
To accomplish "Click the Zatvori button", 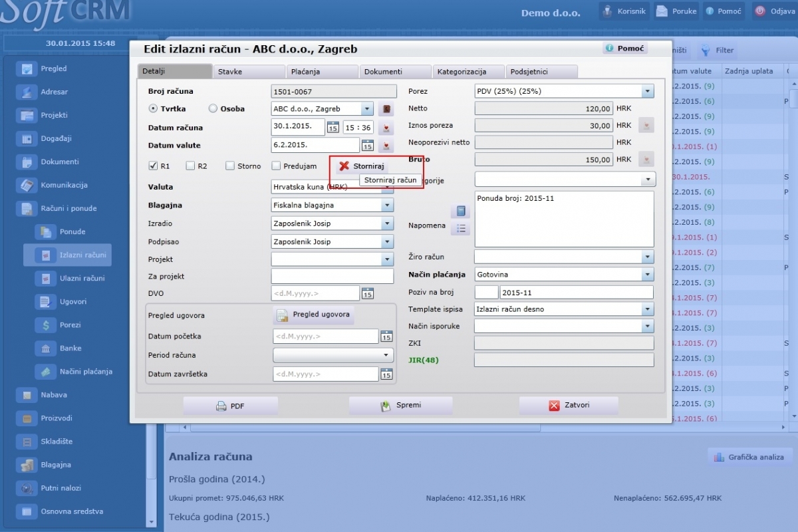I will tap(569, 406).
